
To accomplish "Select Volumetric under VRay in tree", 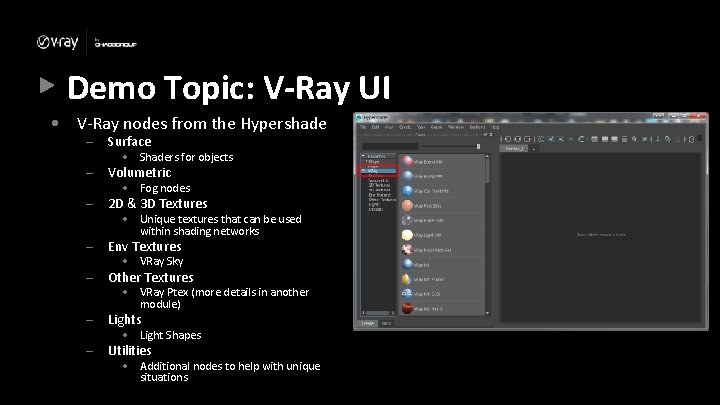I will pyautogui.click(x=378, y=181).
